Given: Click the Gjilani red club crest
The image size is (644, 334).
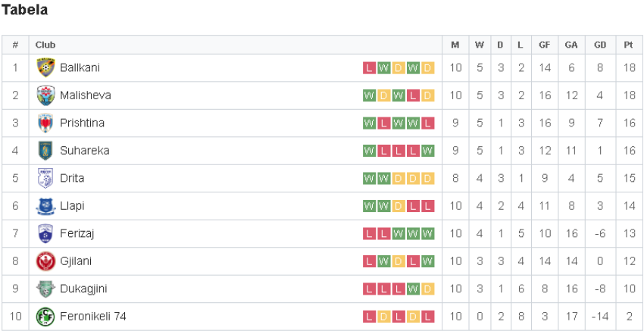Looking at the screenshot, I should coord(45,261).
